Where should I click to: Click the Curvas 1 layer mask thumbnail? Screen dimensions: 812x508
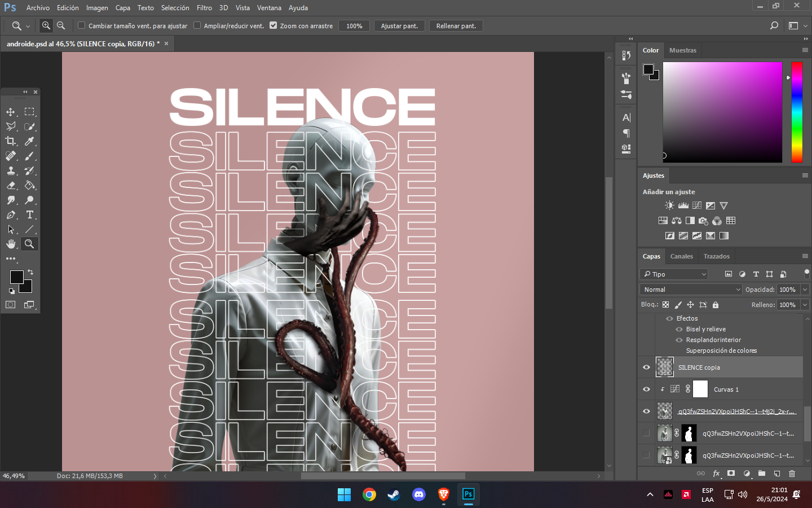[x=700, y=389]
